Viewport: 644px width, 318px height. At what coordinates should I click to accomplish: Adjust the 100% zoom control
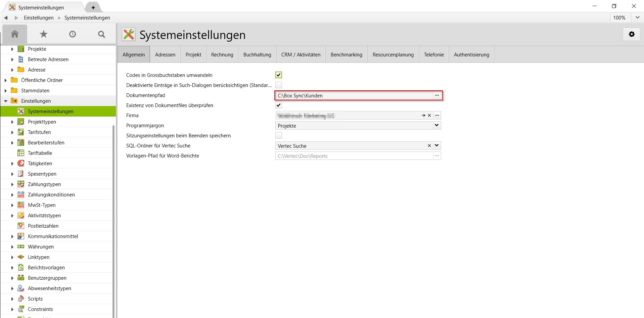point(619,17)
